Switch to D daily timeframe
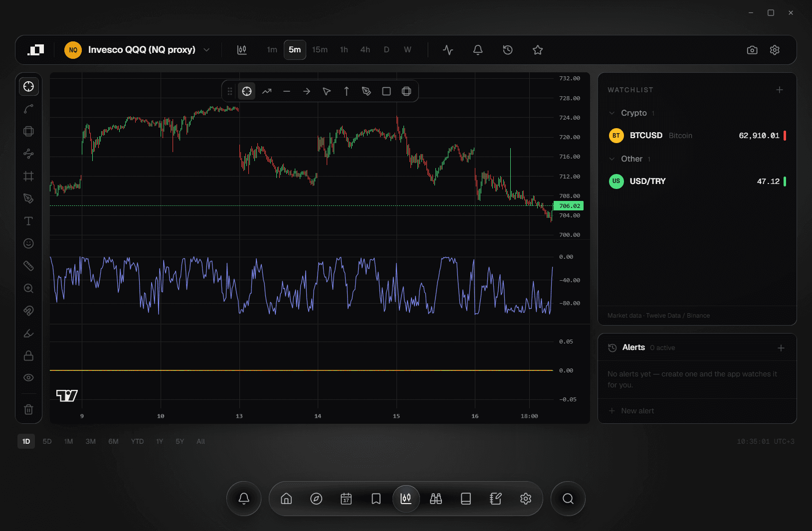 click(387, 50)
